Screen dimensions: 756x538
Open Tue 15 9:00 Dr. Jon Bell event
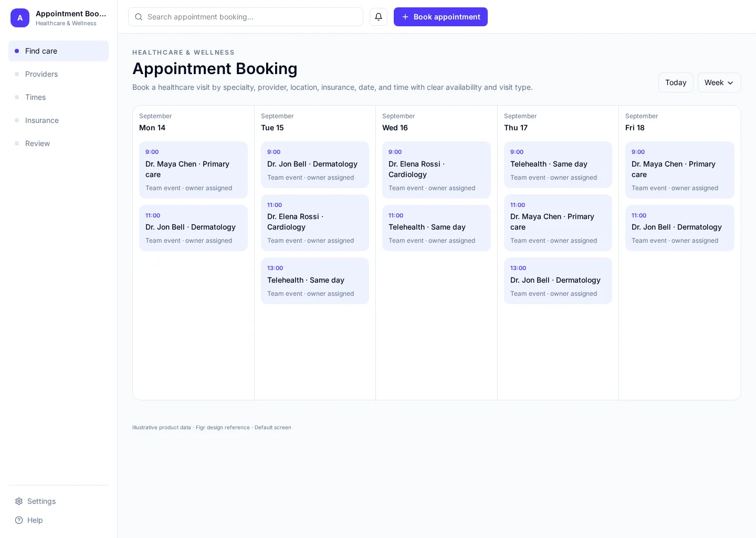pyautogui.click(x=315, y=164)
